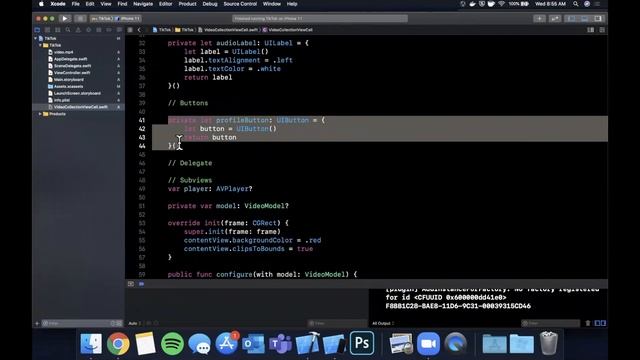This screenshot has height=360, width=640.
Task: Go back in editor history
Action: coord(139,30)
